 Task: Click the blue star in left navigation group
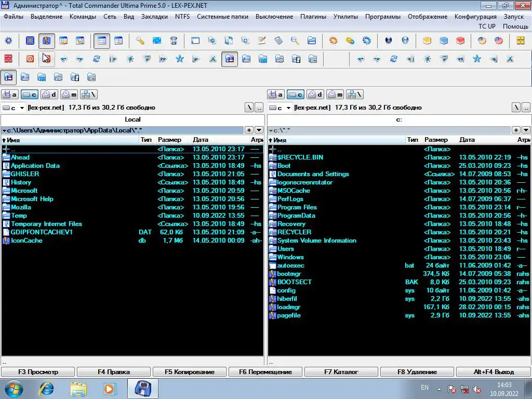179,59
